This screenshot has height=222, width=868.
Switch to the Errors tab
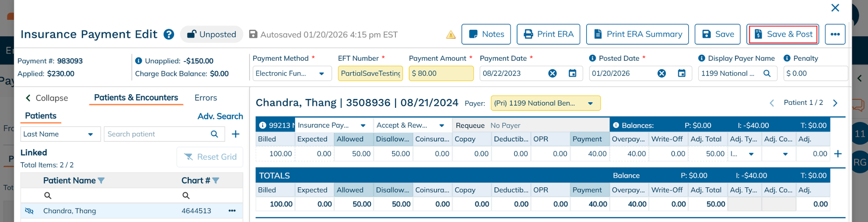coord(206,98)
